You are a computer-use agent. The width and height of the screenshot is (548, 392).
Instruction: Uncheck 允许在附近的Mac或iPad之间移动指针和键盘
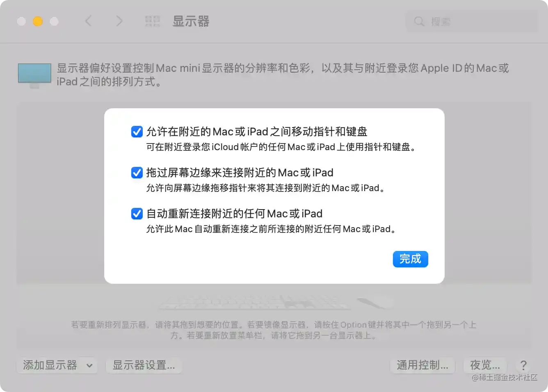pos(137,132)
